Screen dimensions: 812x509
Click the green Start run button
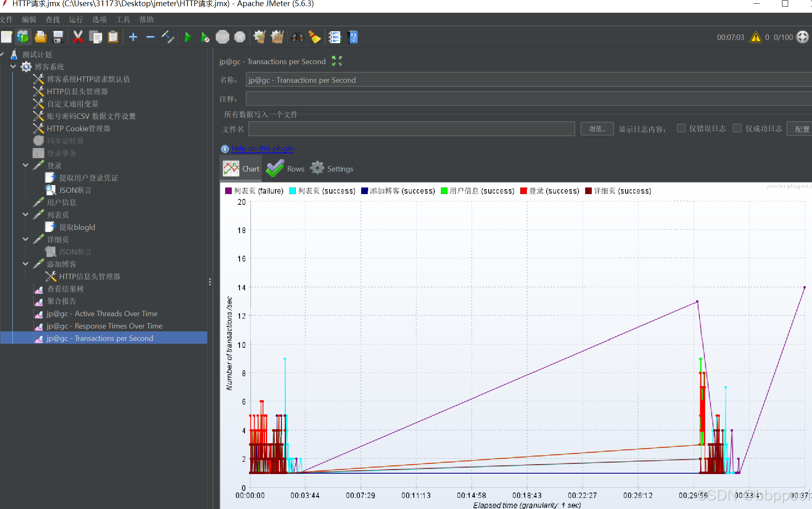188,37
